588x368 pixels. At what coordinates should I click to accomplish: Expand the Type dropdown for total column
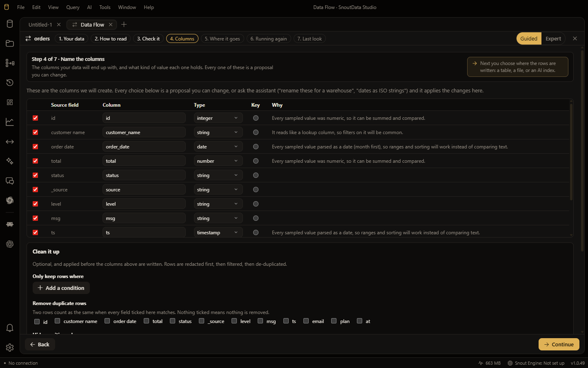pos(218,161)
